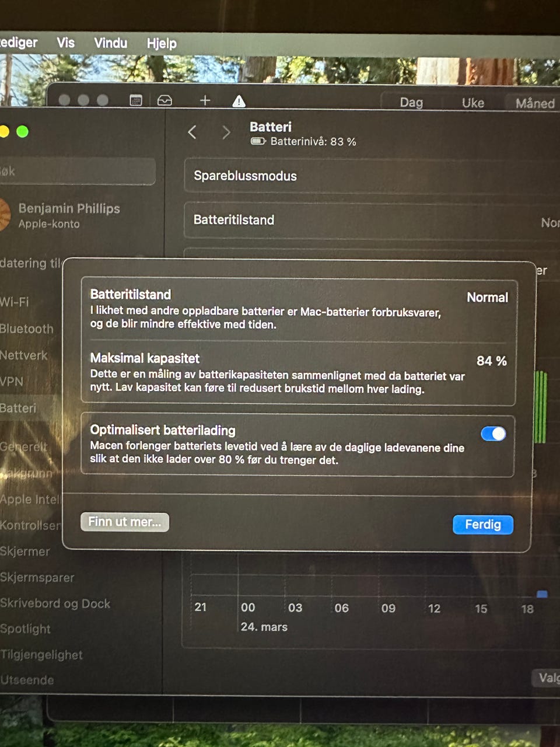Switch Calendar to Måned view
Screen dimensions: 560x747
point(535,103)
